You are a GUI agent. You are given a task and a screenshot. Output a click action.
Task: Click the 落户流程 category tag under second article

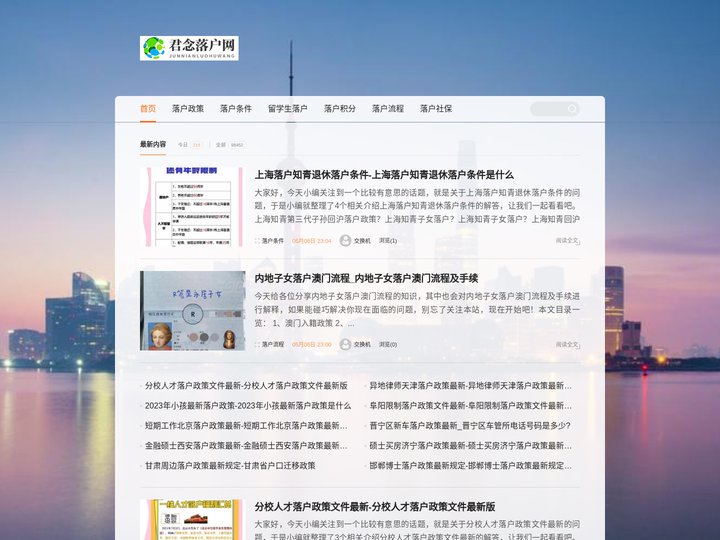tap(273, 344)
